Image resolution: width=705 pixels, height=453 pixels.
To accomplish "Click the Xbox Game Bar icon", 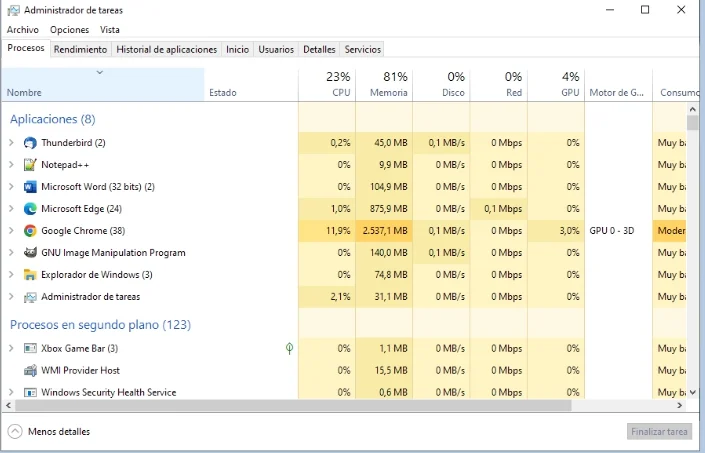I will [30, 348].
